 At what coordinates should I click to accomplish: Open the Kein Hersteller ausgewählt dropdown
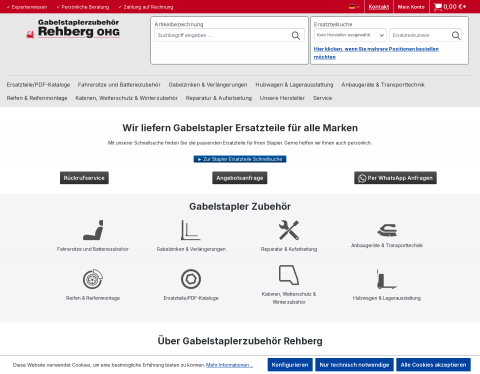(350, 35)
